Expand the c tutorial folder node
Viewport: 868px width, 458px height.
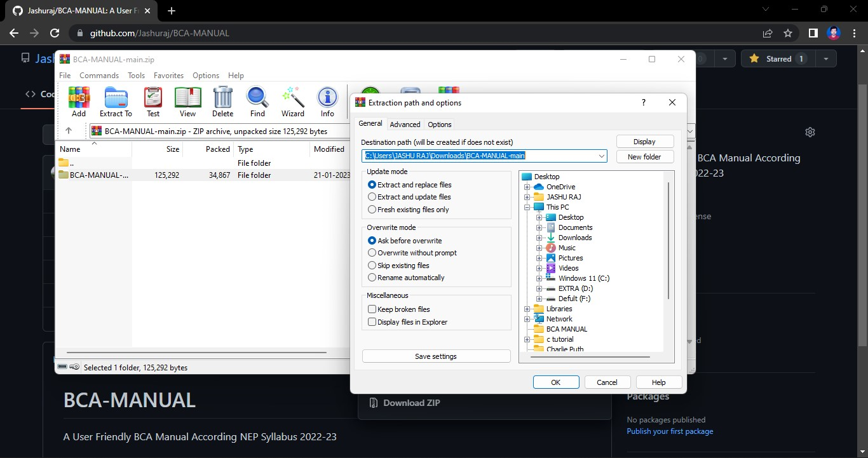tap(527, 339)
